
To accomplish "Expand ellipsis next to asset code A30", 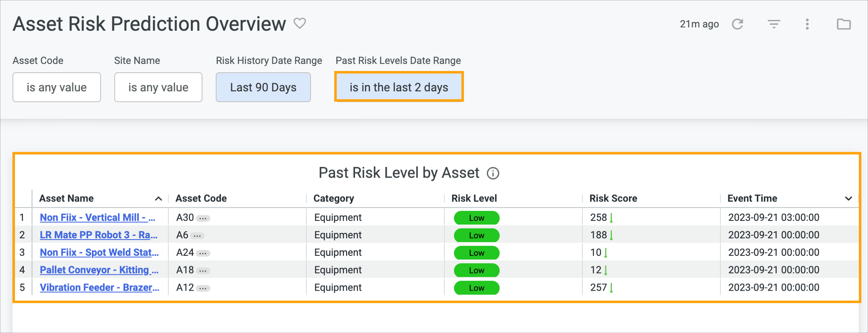I will 203,218.
